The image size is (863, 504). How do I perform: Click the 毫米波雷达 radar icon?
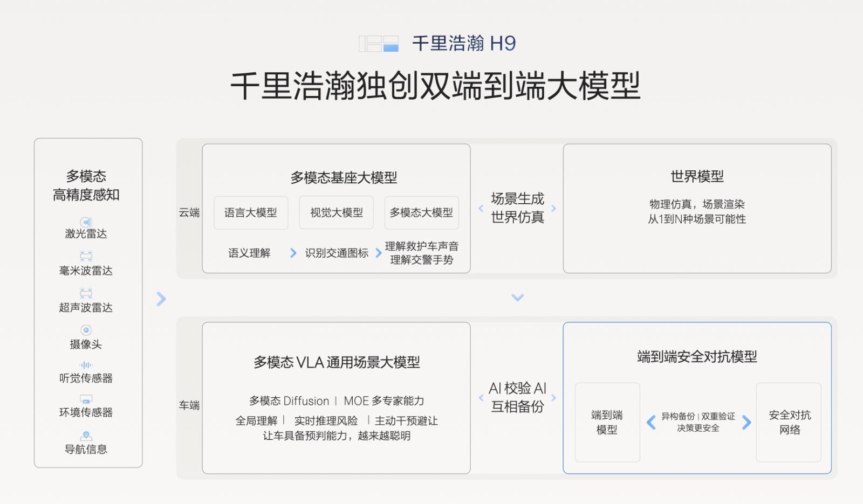[86, 256]
